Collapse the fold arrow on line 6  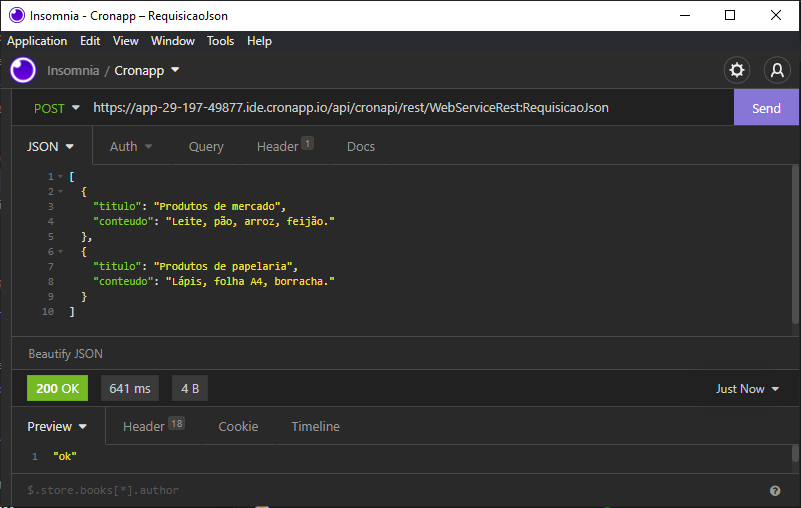point(60,251)
